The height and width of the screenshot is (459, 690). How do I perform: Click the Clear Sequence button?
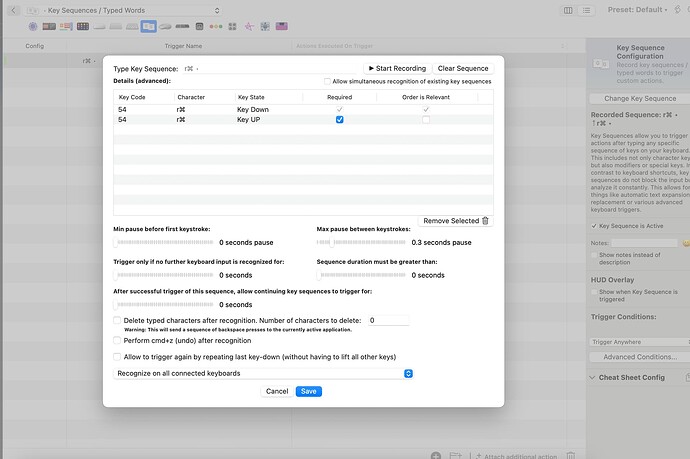(463, 68)
